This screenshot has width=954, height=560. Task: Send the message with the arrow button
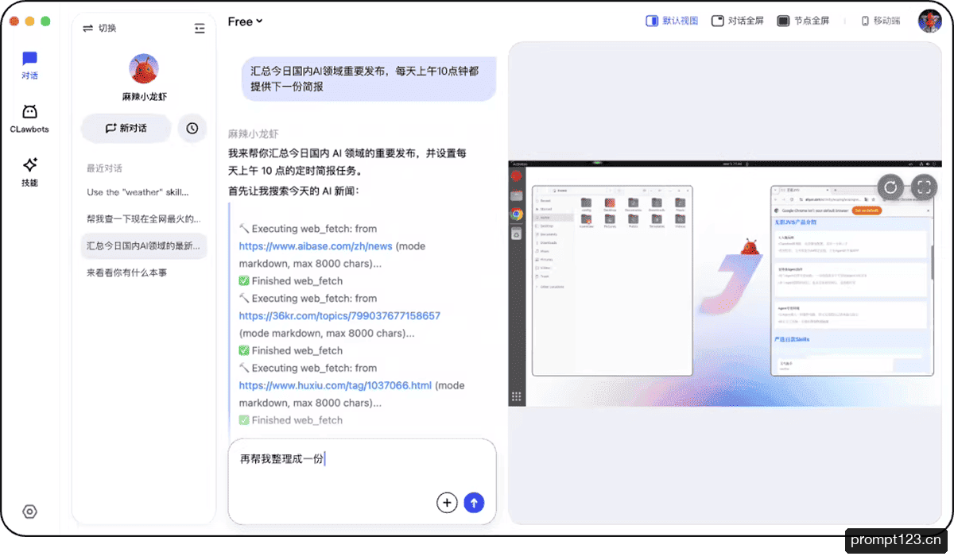(x=474, y=502)
